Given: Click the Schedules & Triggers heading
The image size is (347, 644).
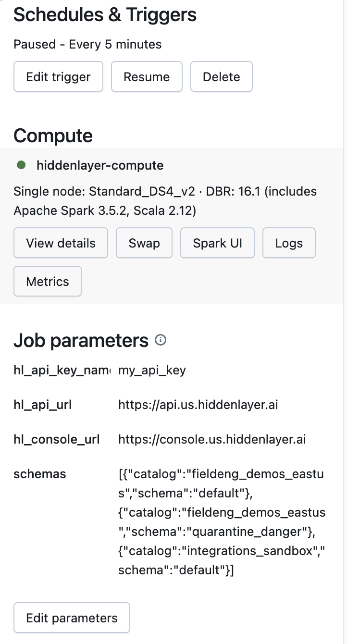Looking at the screenshot, I should pyautogui.click(x=105, y=14).
